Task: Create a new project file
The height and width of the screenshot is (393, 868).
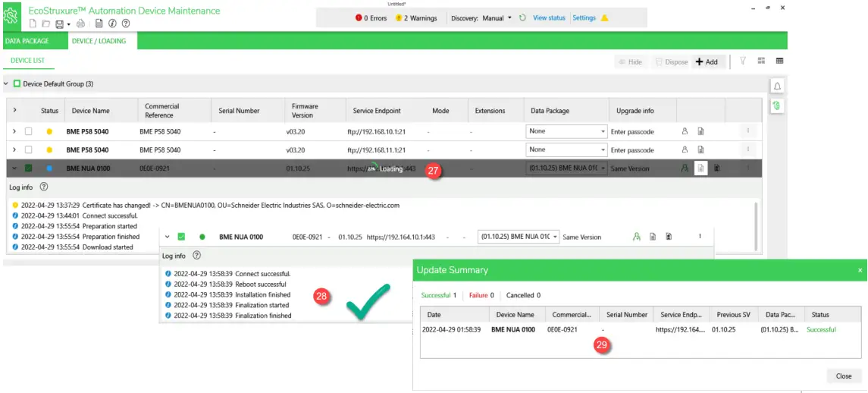Action: click(33, 24)
